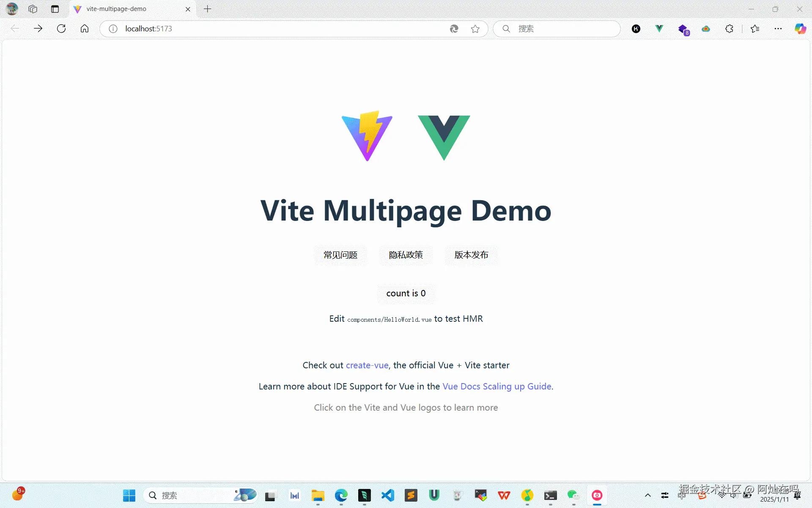The height and width of the screenshot is (508, 812).
Task: Open the Vue devtools extension icon
Action: (x=659, y=29)
